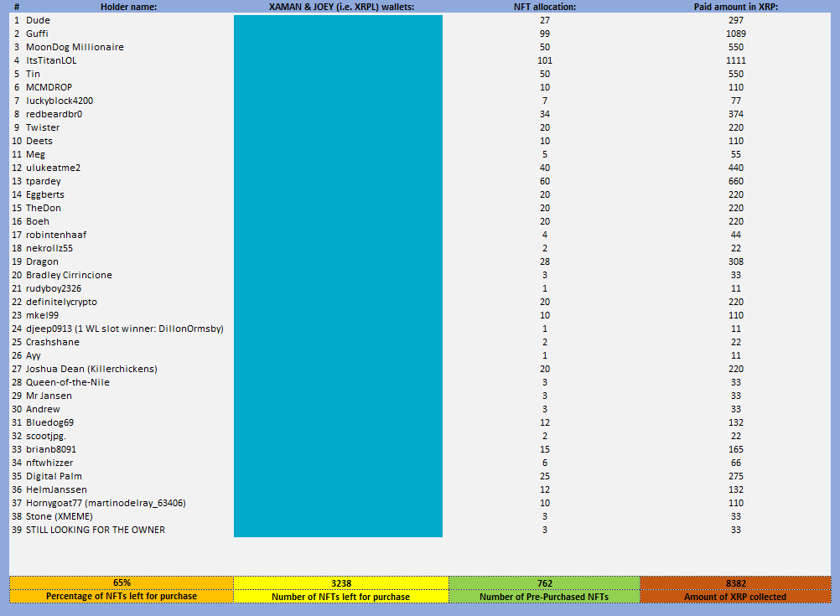Select the paid amount 660 for tpardey
840x616 pixels.
click(735, 181)
